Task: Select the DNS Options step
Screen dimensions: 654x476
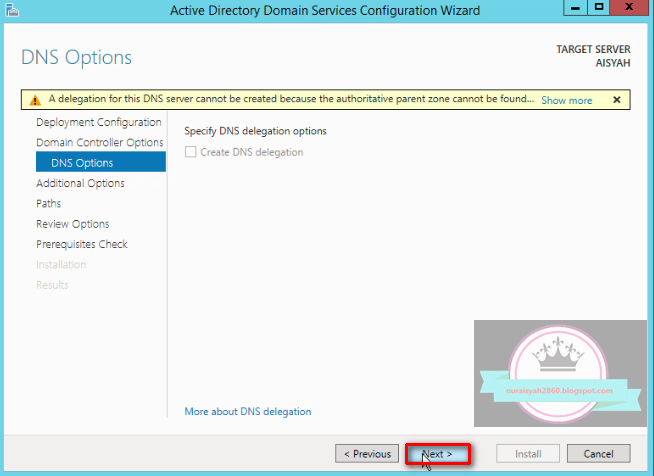Action: [x=101, y=162]
